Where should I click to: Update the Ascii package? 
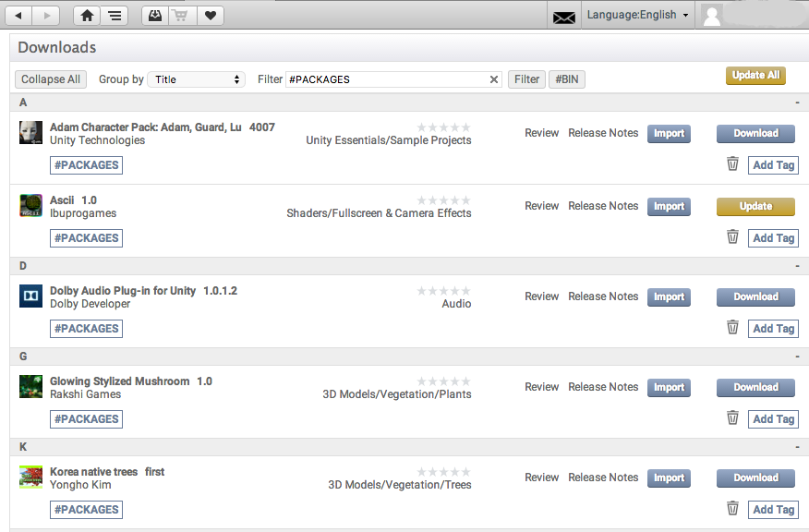755,206
